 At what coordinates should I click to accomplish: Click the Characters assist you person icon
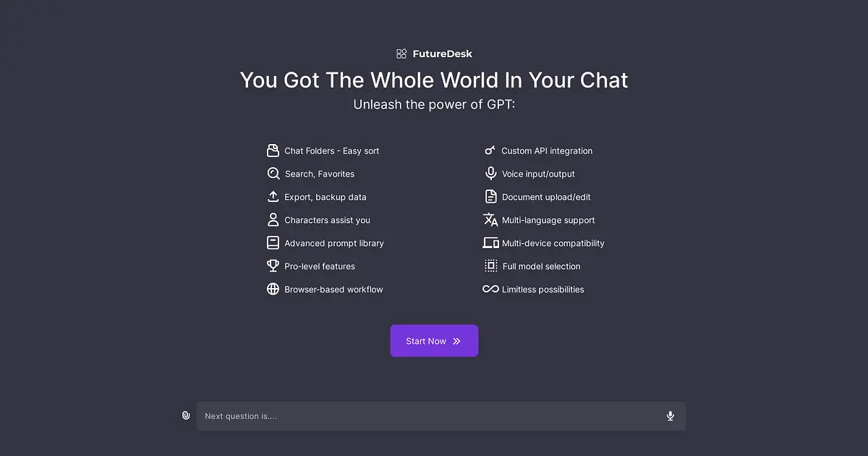pos(273,219)
